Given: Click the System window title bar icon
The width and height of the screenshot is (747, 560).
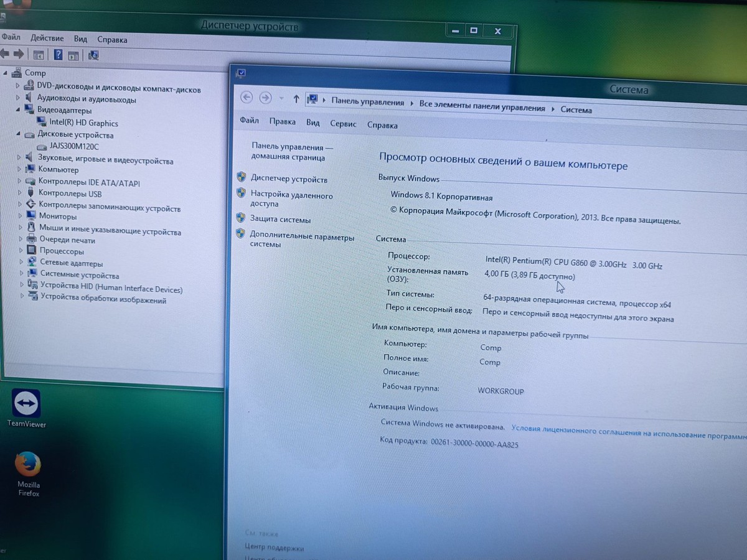Looking at the screenshot, I should [242, 73].
